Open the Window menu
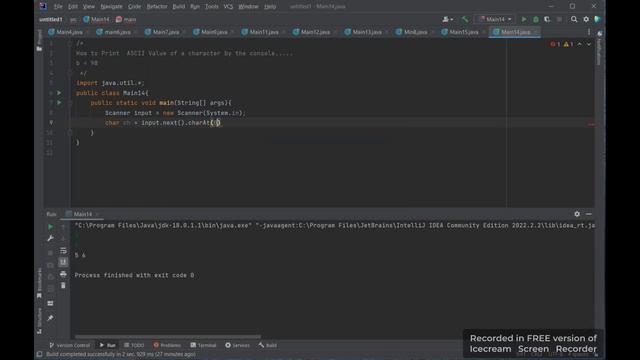Screen dimensions: 640x360 pos(248,7)
